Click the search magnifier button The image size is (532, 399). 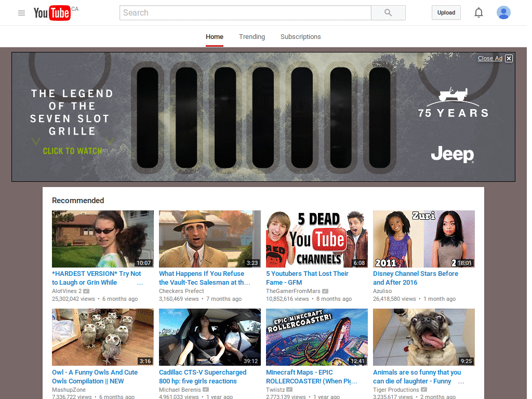point(388,13)
